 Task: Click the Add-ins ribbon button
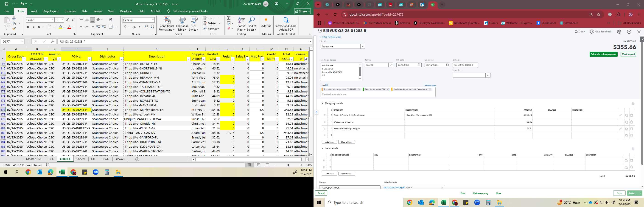[x=266, y=22]
